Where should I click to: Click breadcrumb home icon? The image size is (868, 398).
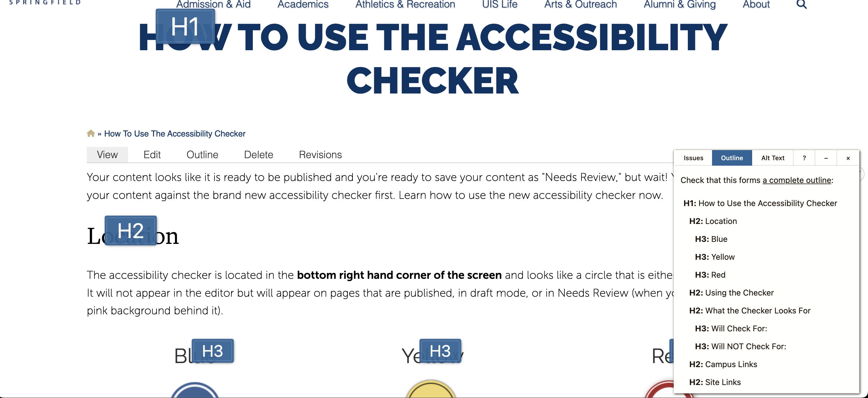coord(90,134)
